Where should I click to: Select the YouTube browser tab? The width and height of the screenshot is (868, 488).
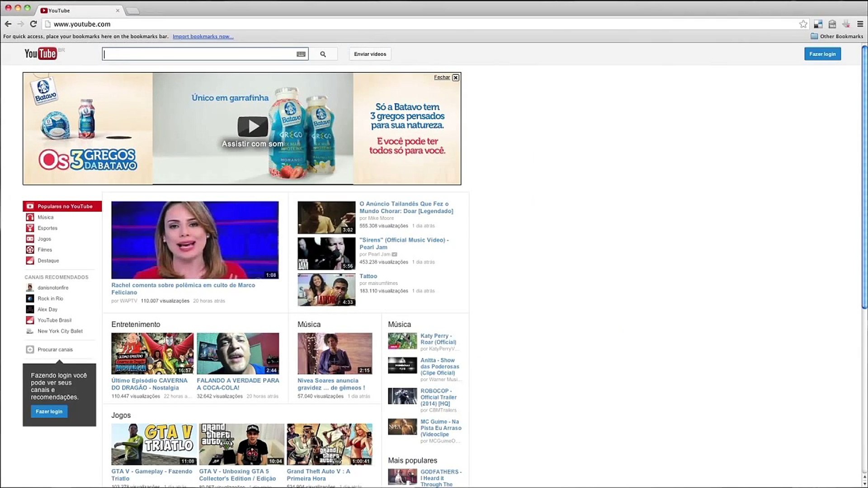79,10
